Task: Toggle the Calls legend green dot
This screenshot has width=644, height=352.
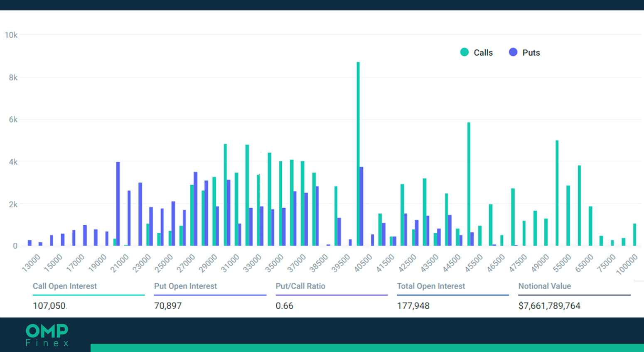Action: [465, 52]
